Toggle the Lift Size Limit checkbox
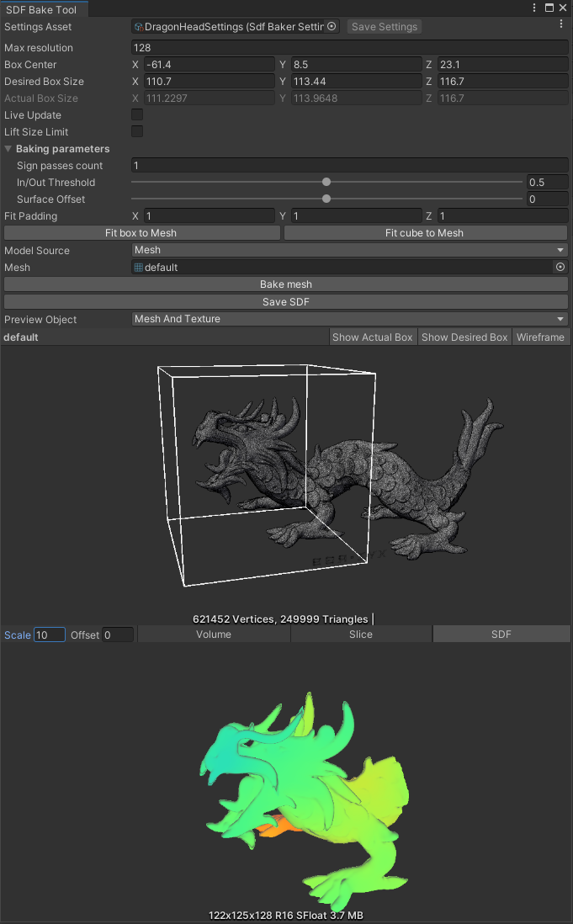573x924 pixels. coord(137,132)
